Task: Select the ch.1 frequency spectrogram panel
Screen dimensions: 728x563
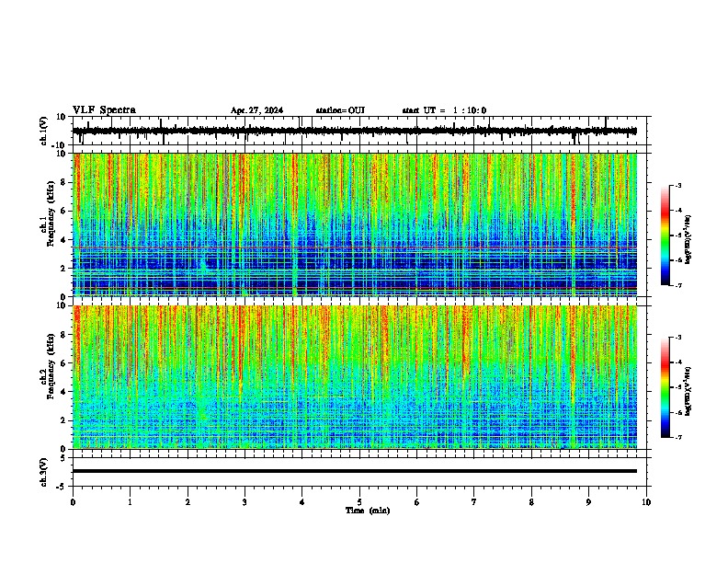Action: 355,224
